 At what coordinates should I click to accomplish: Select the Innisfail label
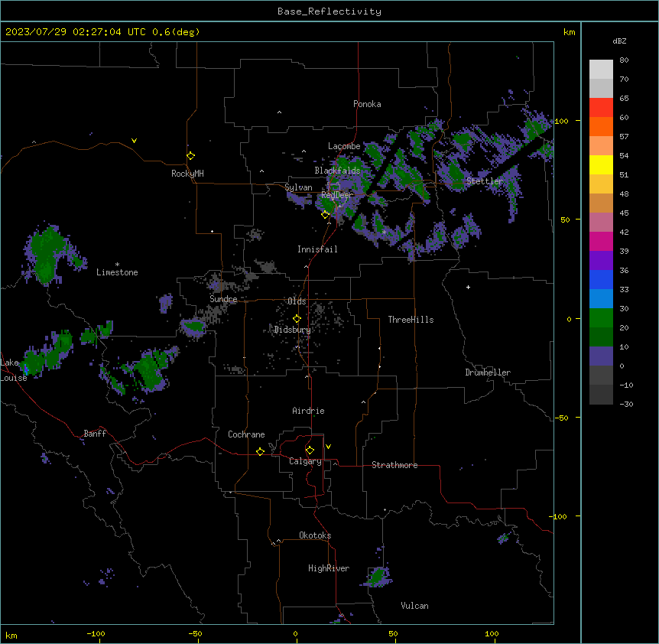pyautogui.click(x=317, y=249)
